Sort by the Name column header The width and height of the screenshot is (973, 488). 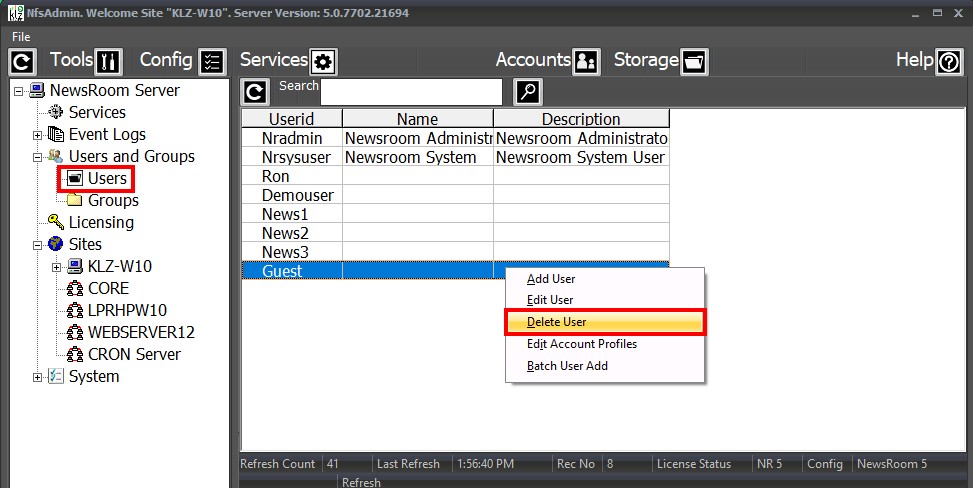tap(418, 119)
